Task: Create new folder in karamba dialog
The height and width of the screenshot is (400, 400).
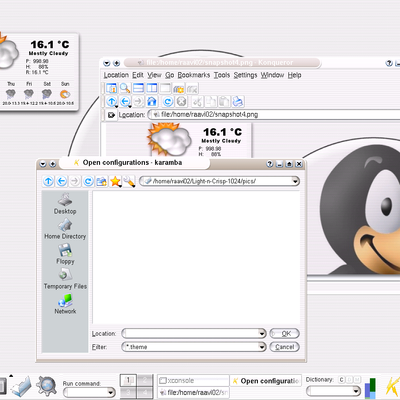Action: coord(101,181)
